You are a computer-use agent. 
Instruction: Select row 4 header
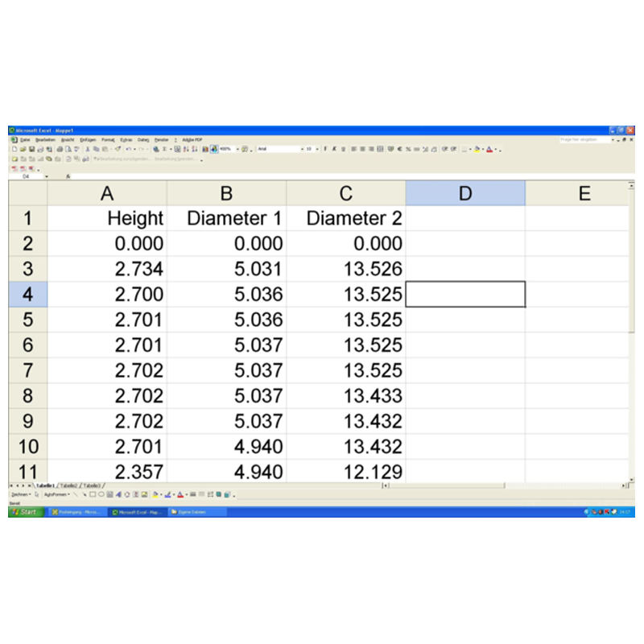click(28, 294)
